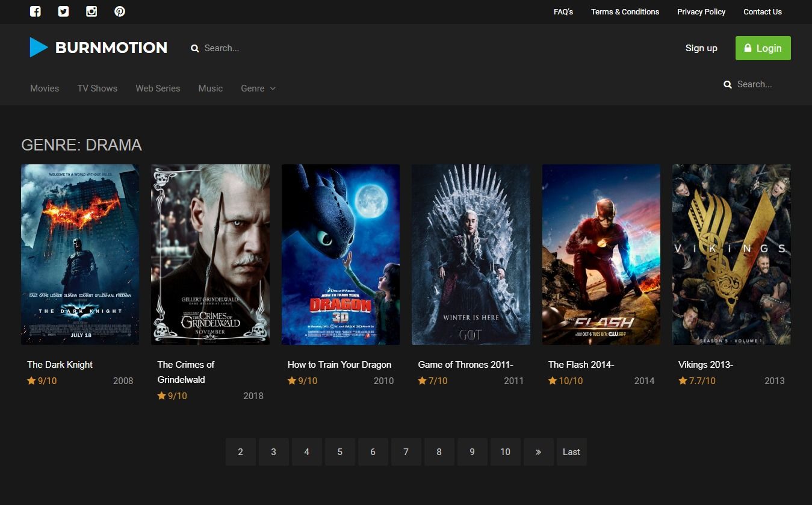Open The Dark Knight poster
The image size is (812, 505).
pos(80,255)
